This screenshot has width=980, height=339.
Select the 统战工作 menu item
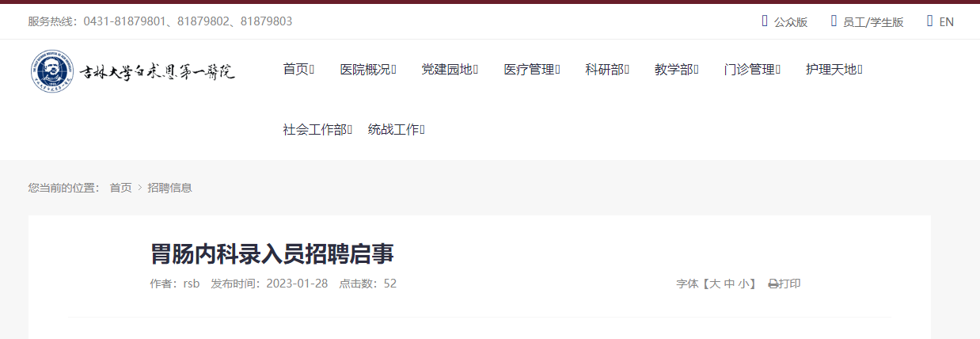click(x=397, y=130)
